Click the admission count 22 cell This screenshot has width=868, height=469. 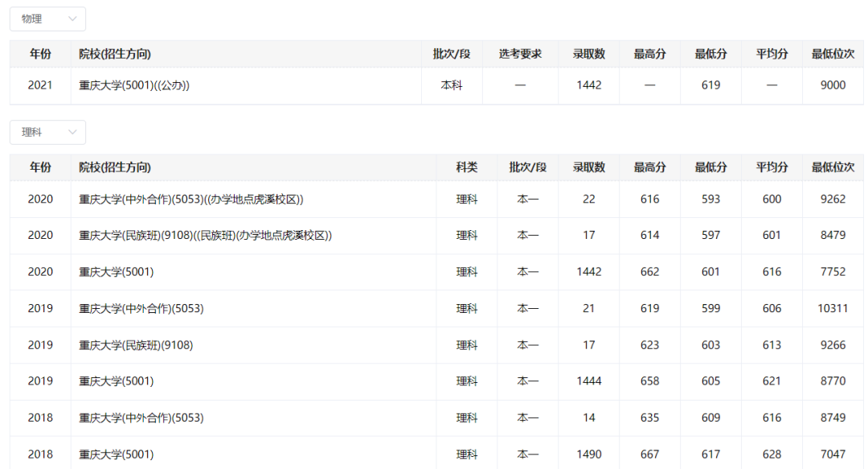[589, 199]
